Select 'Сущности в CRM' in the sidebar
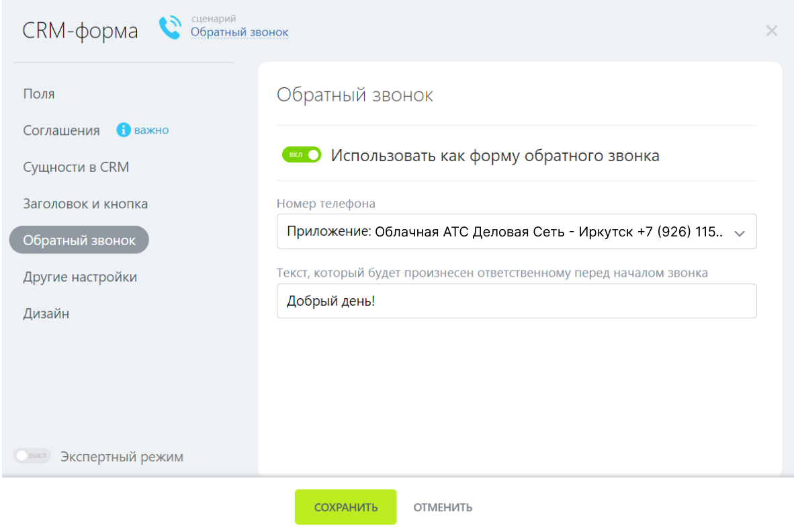Image resolution: width=794 pixels, height=532 pixels. 76,167
